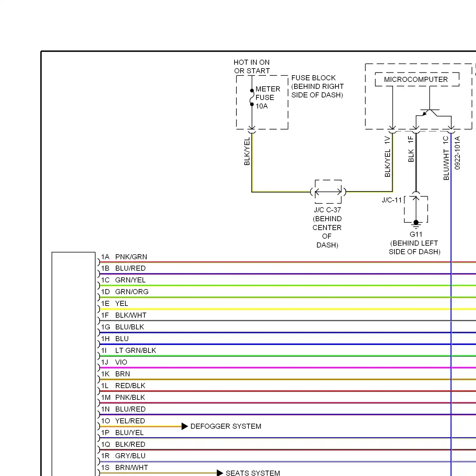The height and width of the screenshot is (476, 476).
Task: Click the '1N BLU/RED' wire label
Action: pos(123,409)
